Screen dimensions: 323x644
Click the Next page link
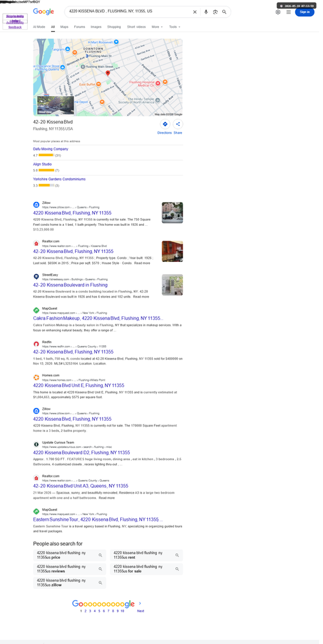pyautogui.click(x=141, y=610)
